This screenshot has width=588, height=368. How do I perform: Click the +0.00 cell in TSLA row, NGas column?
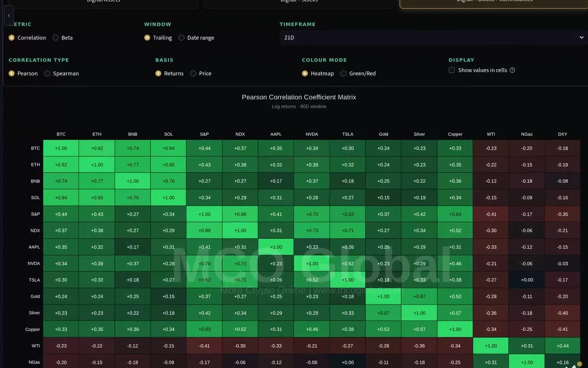[x=527, y=280]
